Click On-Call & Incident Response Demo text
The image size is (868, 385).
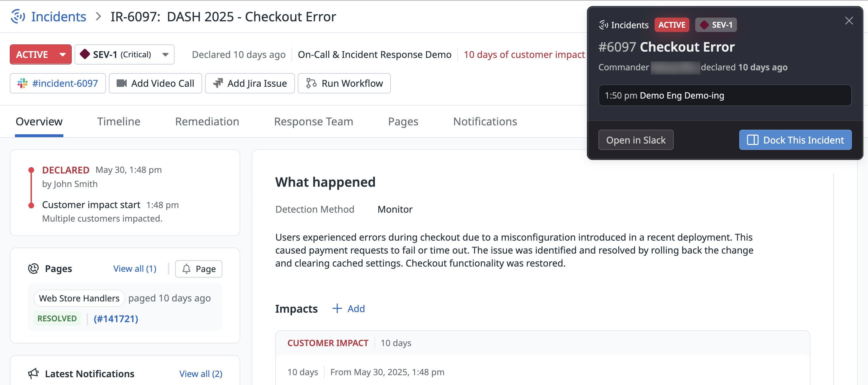tap(374, 54)
